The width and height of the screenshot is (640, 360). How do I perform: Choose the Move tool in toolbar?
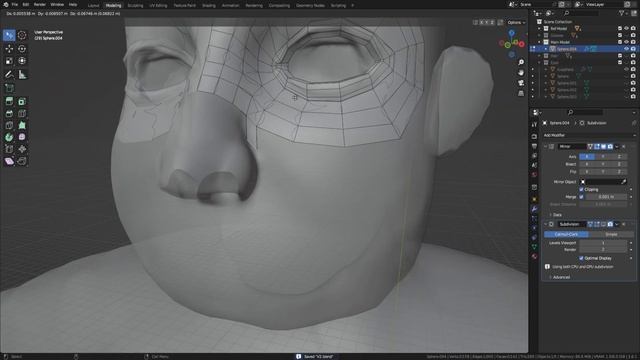point(9,49)
